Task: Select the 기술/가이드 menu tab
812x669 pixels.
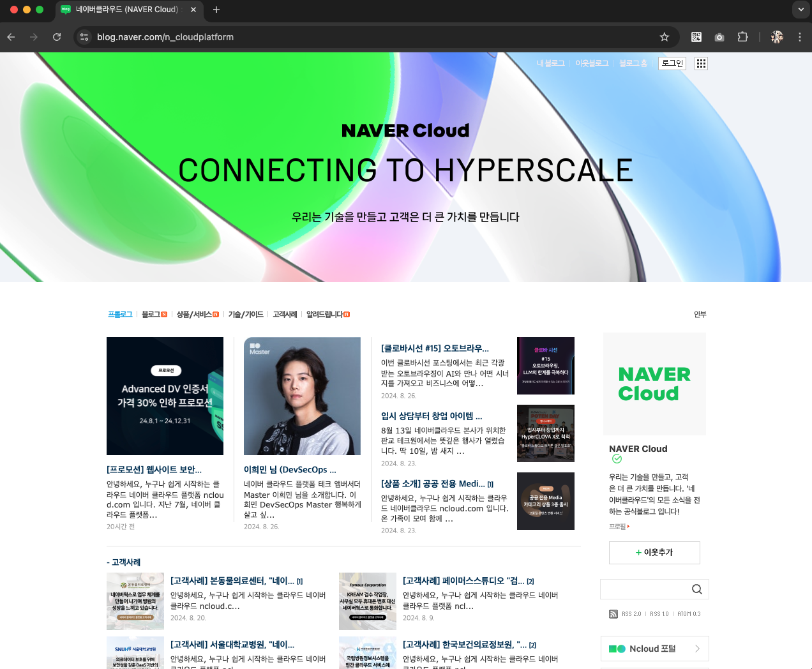Action: pyautogui.click(x=246, y=314)
